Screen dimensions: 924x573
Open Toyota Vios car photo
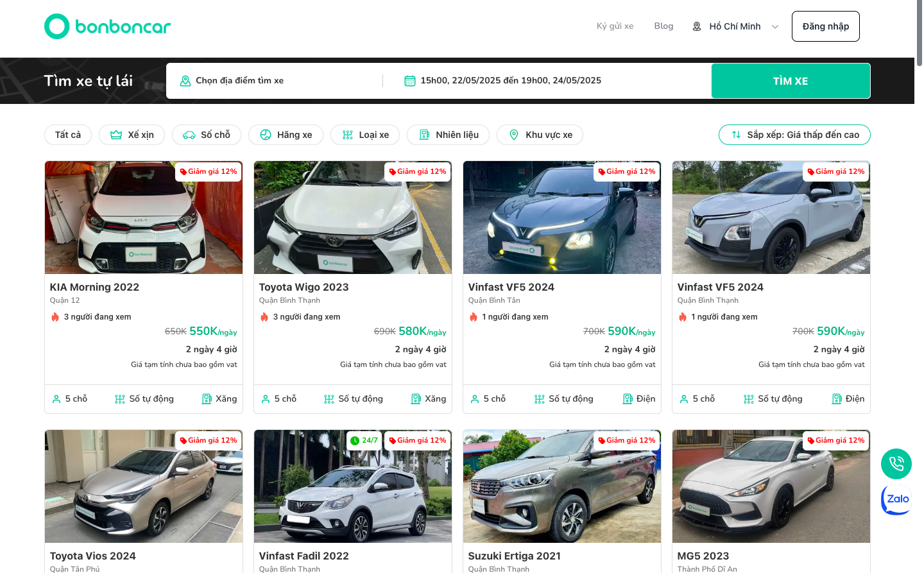pos(144,486)
